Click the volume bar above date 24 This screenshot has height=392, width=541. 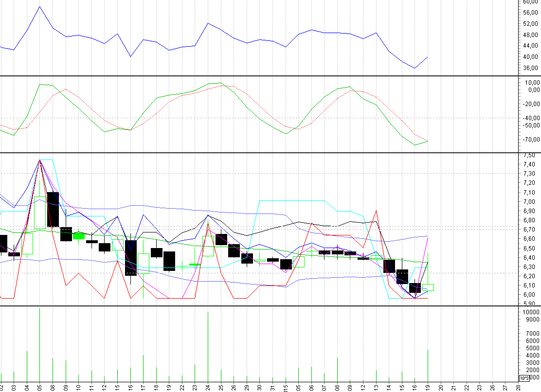tap(208, 346)
